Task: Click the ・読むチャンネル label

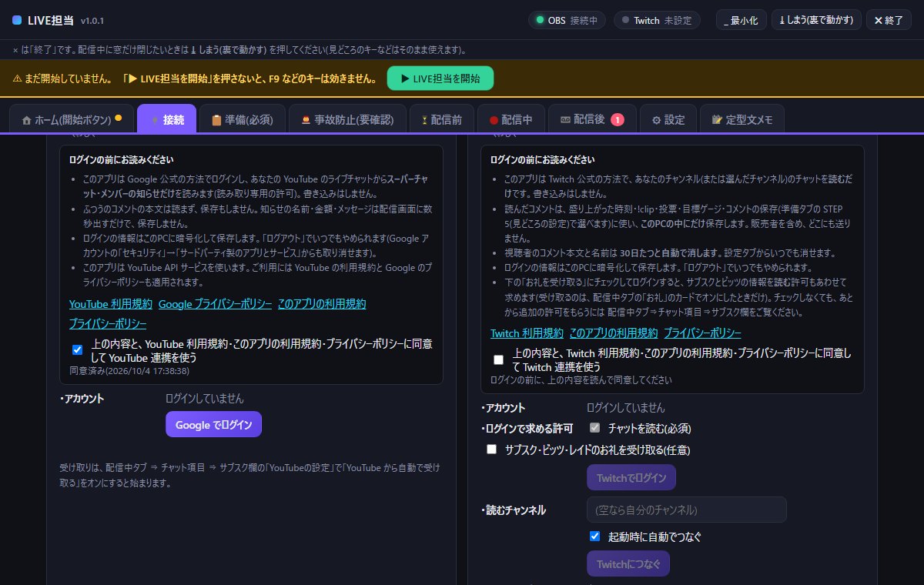Action: [514, 510]
